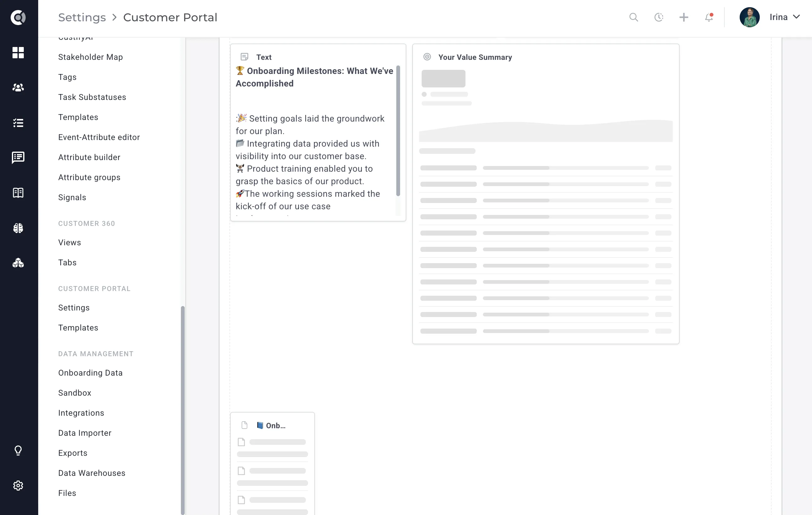Screen dimensions: 812x515
Task: Open the playbooks book sidebar icon
Action: pos(18,193)
